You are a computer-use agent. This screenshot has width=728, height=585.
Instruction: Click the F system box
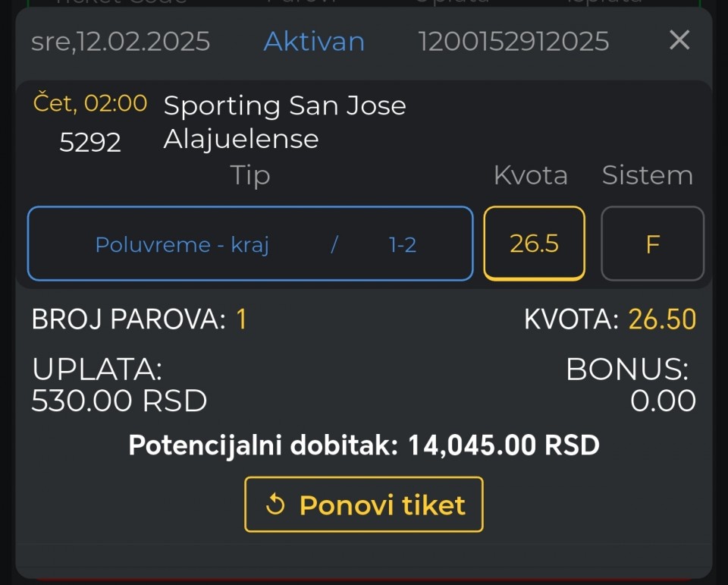tap(652, 244)
